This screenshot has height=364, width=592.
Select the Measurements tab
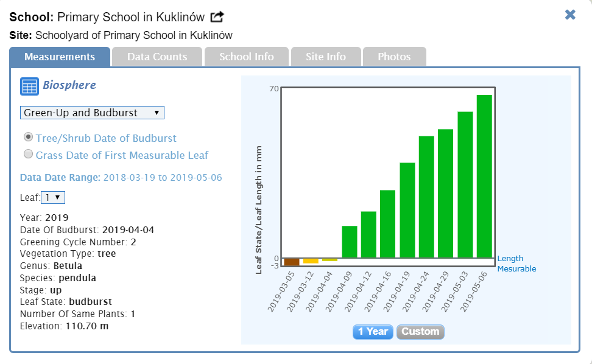(60, 57)
